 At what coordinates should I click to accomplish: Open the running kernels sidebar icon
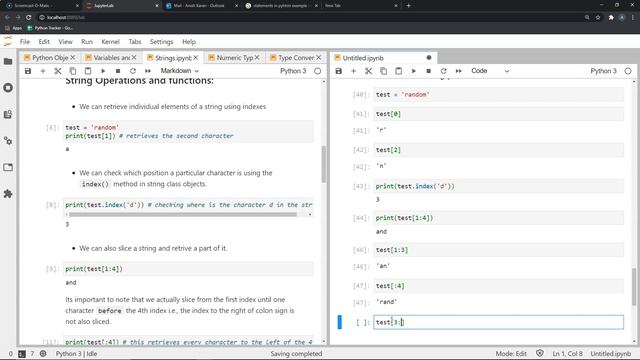8,88
